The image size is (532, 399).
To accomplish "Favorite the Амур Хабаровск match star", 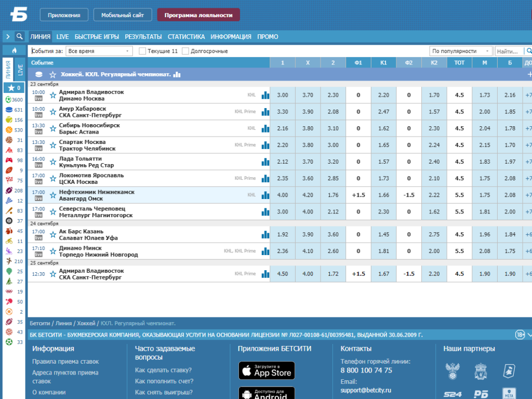I will point(53,112).
